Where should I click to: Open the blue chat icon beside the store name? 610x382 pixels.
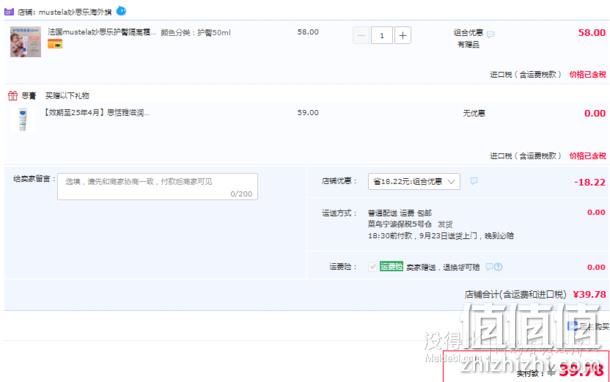coord(121,11)
